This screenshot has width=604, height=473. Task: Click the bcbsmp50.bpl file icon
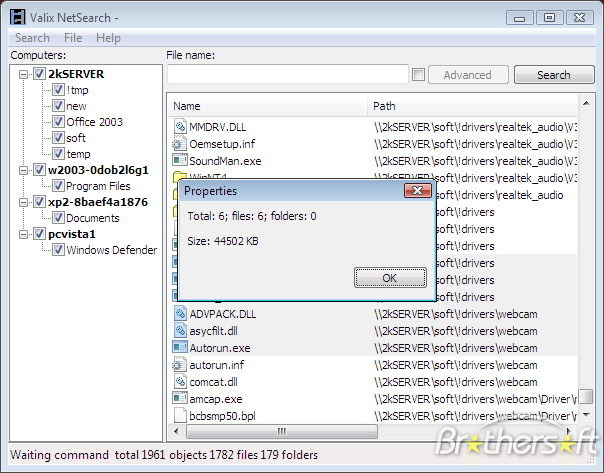(180, 415)
